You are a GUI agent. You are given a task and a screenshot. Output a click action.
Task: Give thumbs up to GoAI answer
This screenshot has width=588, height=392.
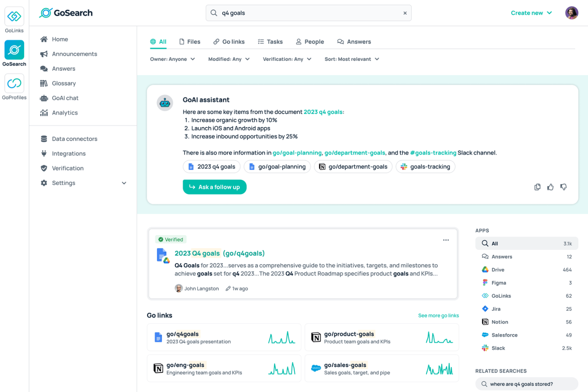tap(550, 187)
